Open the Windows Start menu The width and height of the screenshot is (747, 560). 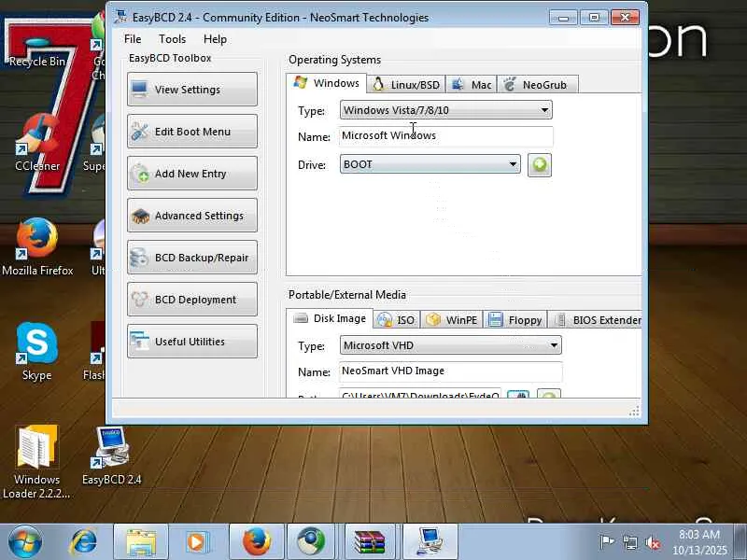[25, 542]
